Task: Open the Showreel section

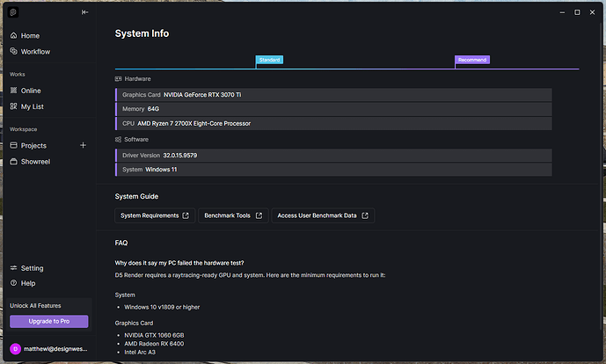Action: pyautogui.click(x=35, y=162)
